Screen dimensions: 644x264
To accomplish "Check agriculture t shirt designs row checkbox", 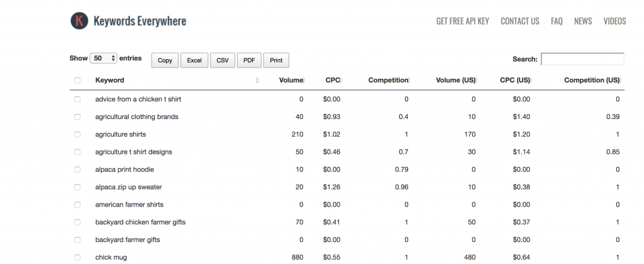I will (x=77, y=152).
